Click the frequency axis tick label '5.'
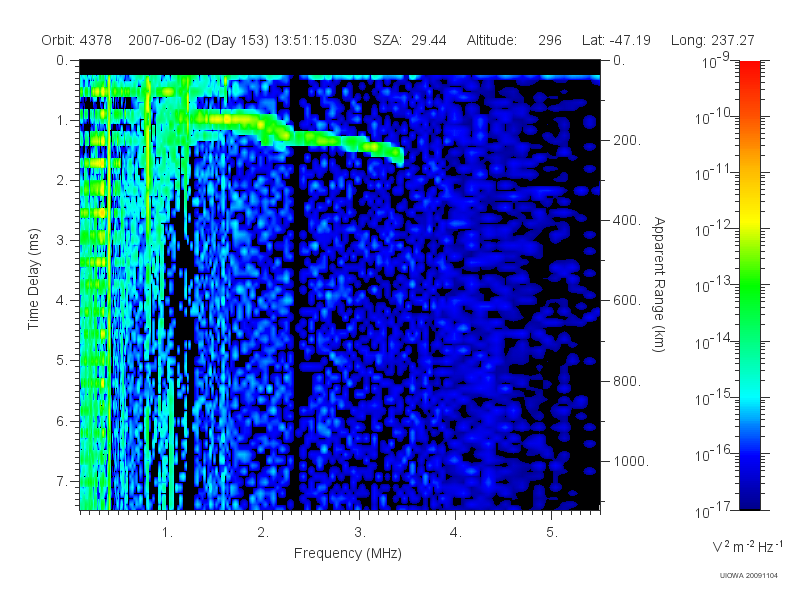The width and height of the screenshot is (800, 600). (x=552, y=533)
